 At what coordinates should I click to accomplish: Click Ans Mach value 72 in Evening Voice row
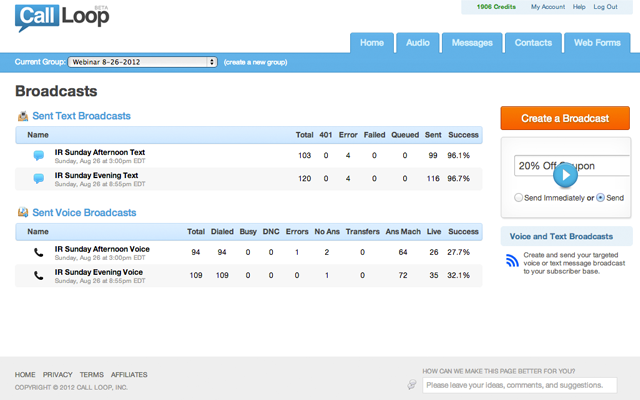[x=403, y=276]
